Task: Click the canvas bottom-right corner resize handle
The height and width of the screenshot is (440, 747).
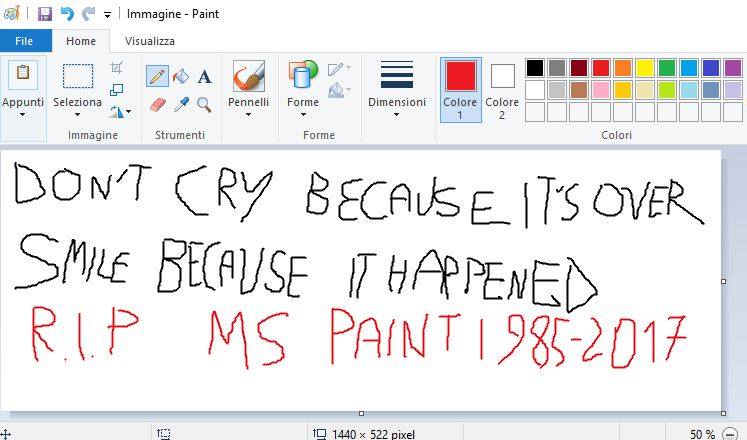Action: coord(724,413)
